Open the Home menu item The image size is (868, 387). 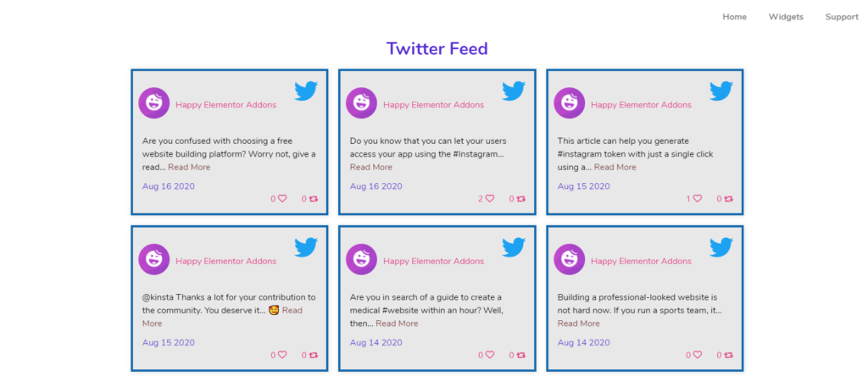[735, 17]
